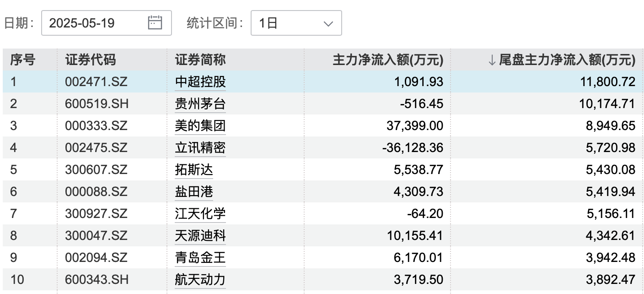
Task: Open the 中超控股 stock link
Action: coord(200,82)
